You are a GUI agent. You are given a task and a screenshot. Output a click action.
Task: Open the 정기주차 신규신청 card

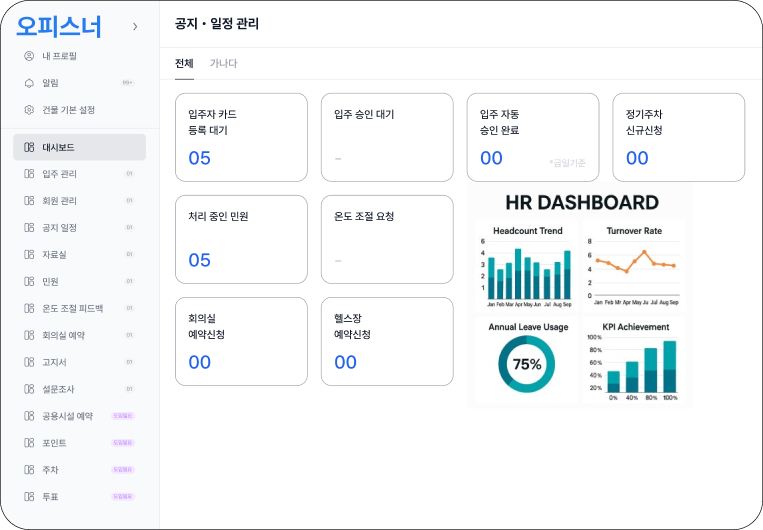coord(679,137)
